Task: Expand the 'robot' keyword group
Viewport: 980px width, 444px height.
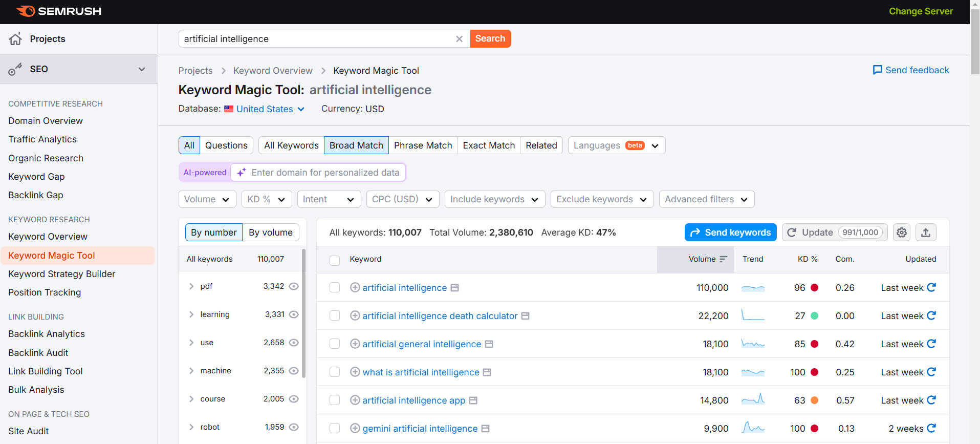Action: click(191, 427)
